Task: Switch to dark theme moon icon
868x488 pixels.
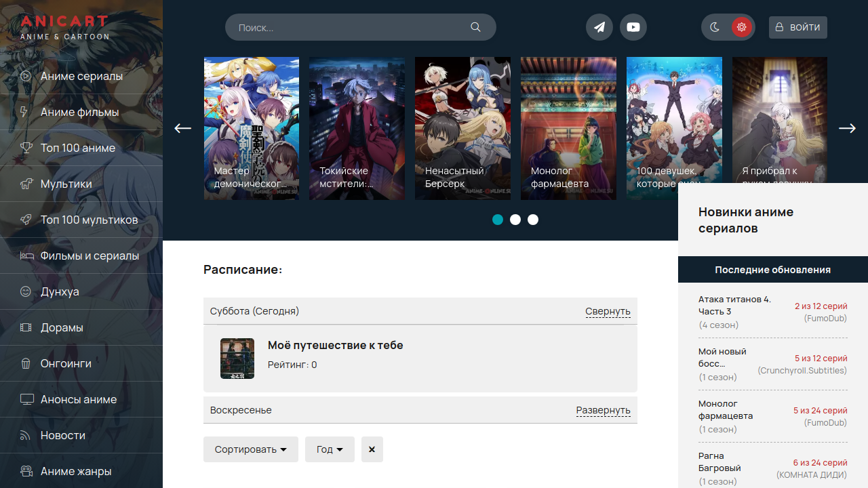Action: click(x=715, y=27)
